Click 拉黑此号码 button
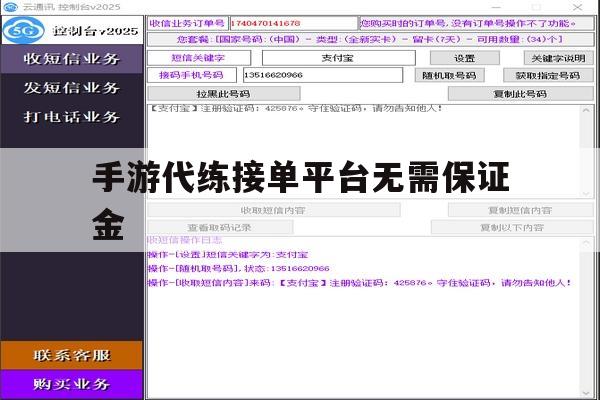Image resolution: width=600 pixels, height=400 pixels. pos(224,94)
